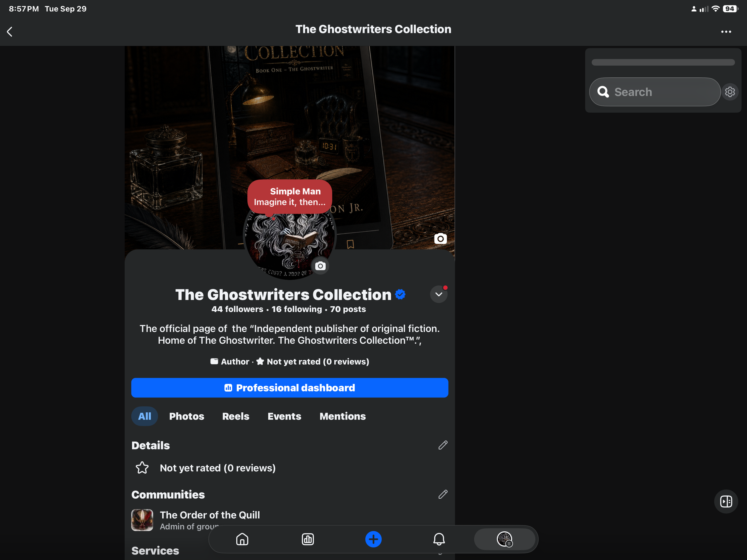
Task: Open The Order of the Quill thumbnail
Action: pos(142,520)
